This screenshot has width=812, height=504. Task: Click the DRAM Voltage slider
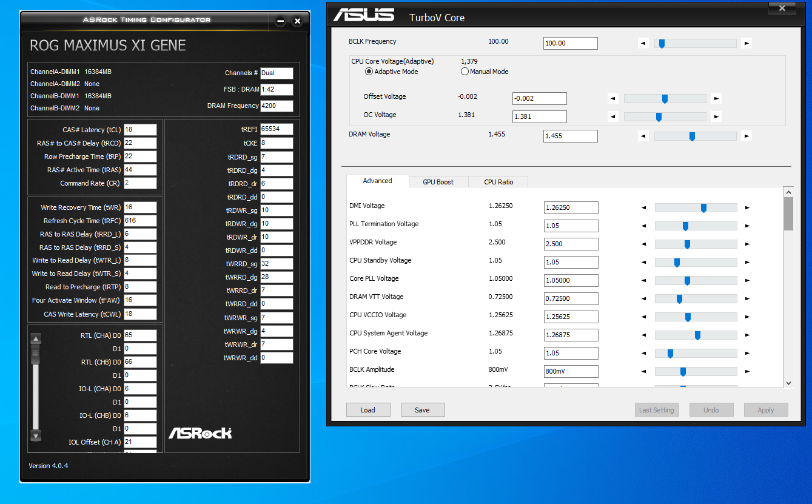click(x=695, y=136)
